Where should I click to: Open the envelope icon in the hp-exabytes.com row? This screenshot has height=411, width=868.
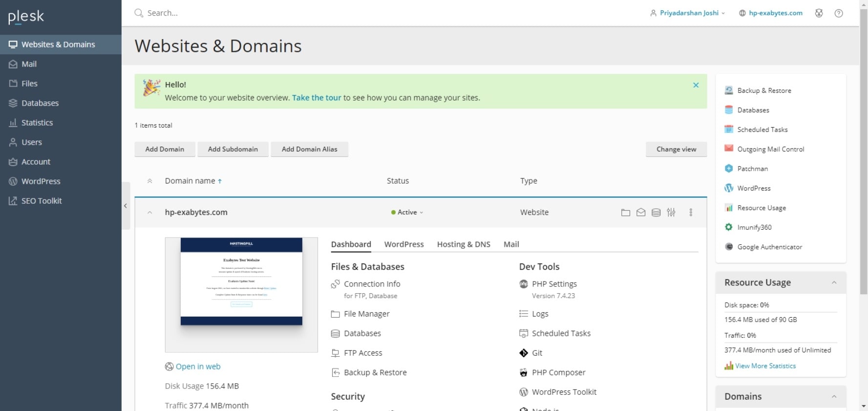pyautogui.click(x=641, y=213)
